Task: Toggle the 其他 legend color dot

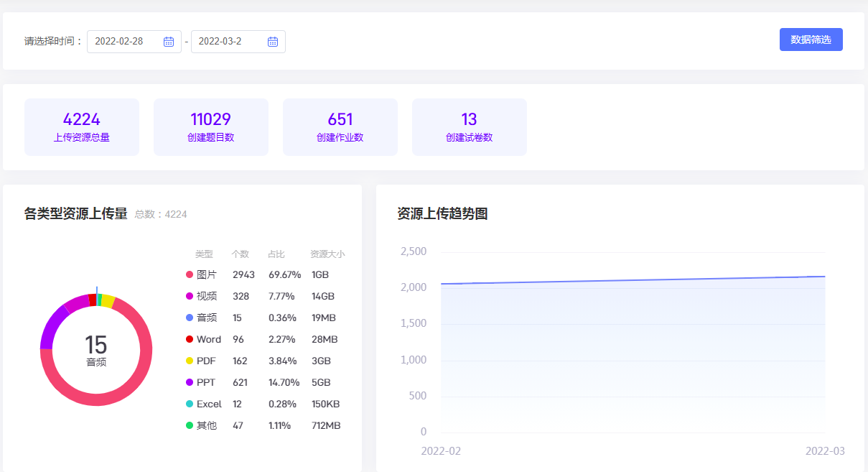Action: (190, 425)
